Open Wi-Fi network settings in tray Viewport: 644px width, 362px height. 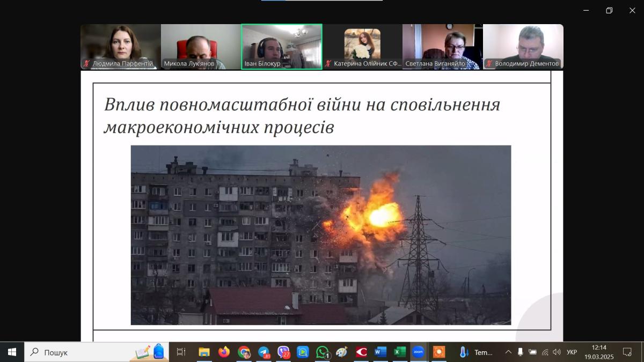click(x=545, y=352)
